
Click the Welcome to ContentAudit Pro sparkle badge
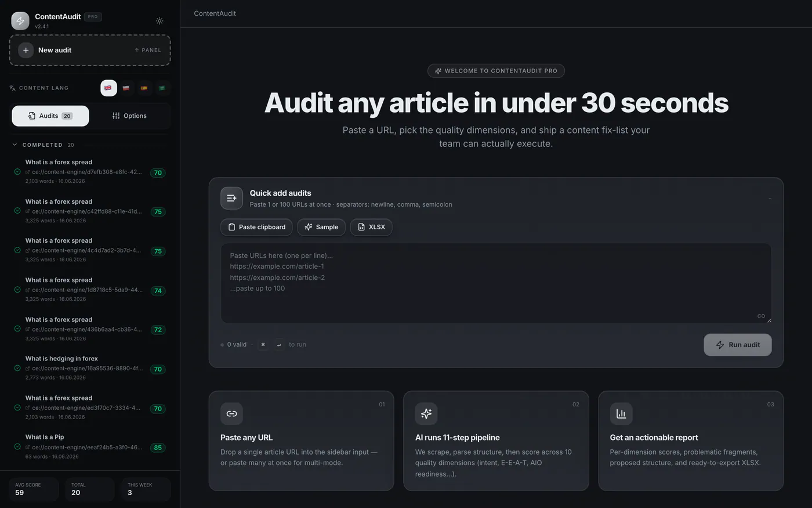[x=496, y=71]
